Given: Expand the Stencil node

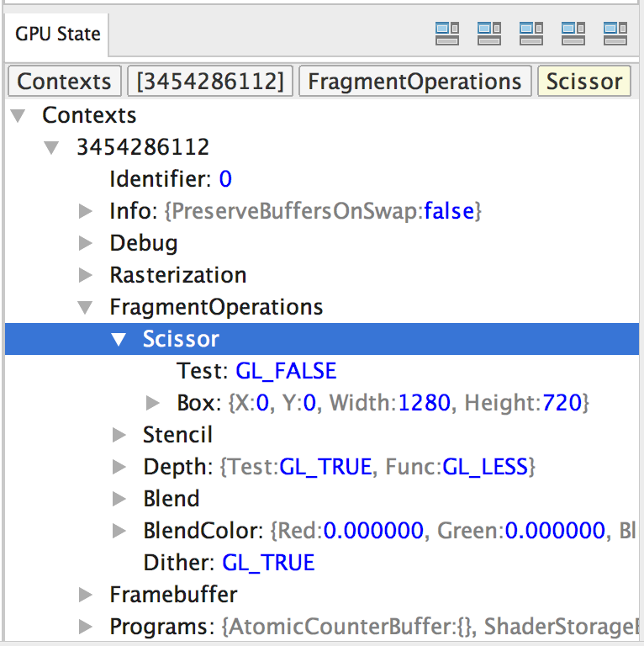Looking at the screenshot, I should click(x=119, y=435).
